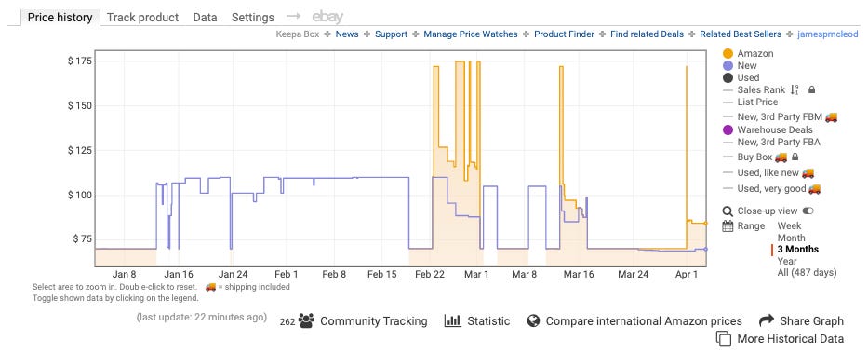Open Related Best Sellers
Image resolution: width=868 pixels, height=354 pixels.
pyautogui.click(x=741, y=34)
